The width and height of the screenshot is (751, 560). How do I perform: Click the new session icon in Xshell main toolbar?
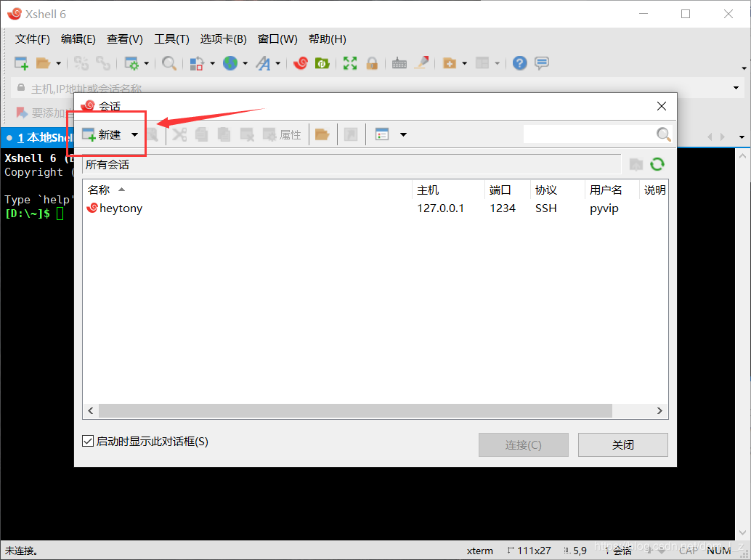pyautogui.click(x=22, y=63)
